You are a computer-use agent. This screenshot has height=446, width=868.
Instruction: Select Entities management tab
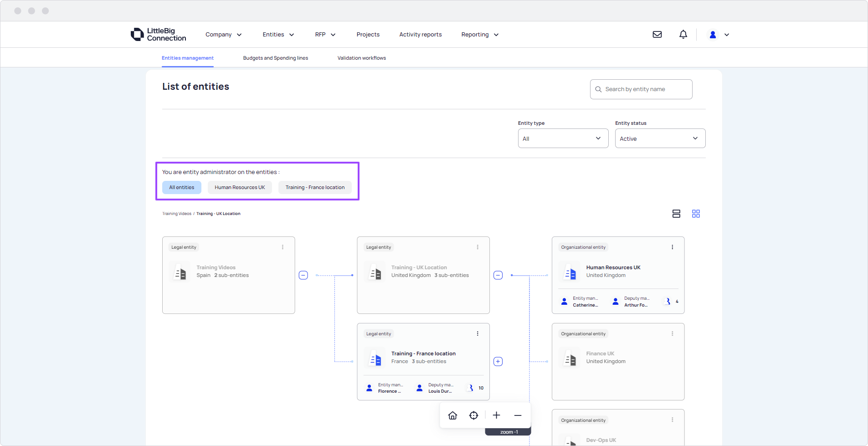[188, 58]
